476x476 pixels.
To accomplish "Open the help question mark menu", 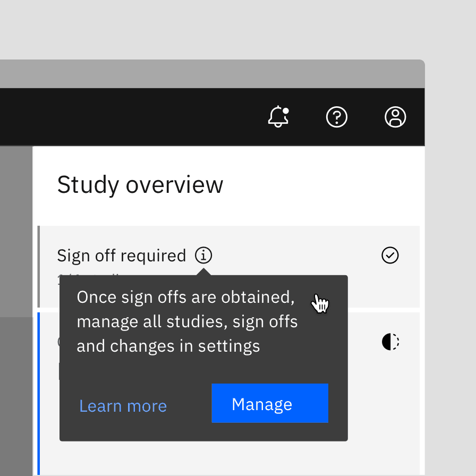I will click(x=337, y=117).
